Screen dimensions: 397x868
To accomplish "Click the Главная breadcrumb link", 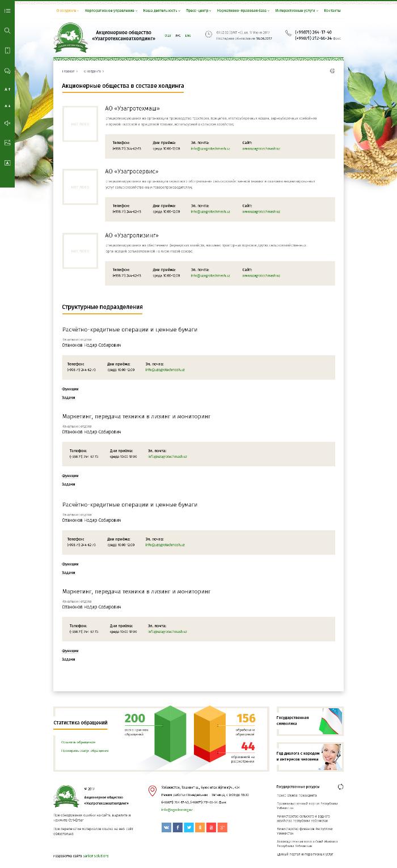I will coord(68,71).
